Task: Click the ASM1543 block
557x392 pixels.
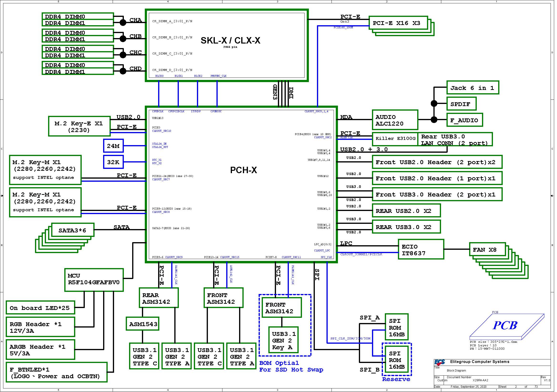Action: (143, 324)
